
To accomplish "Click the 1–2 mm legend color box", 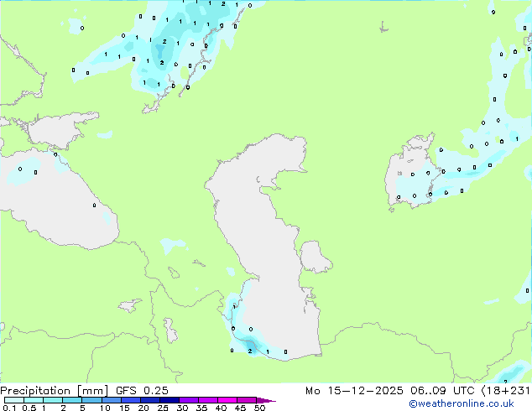I will (x=53, y=400).
